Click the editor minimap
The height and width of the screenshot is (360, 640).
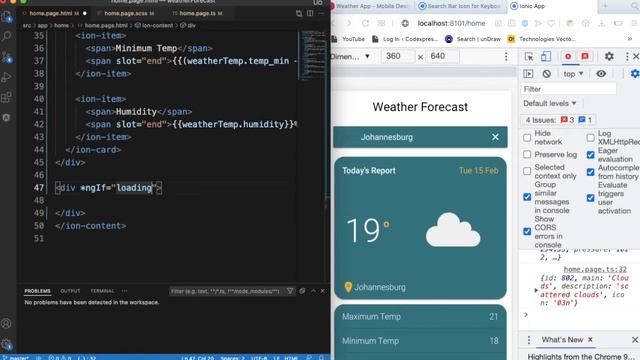pyautogui.click(x=312, y=55)
